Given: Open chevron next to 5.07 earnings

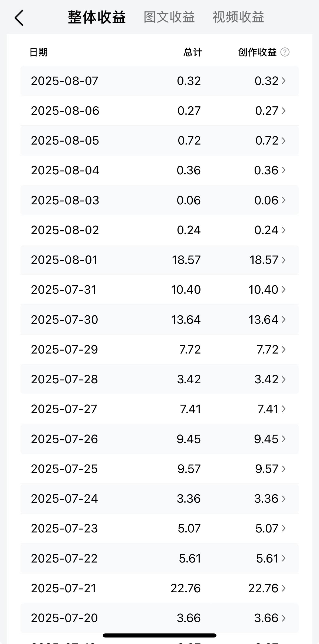Looking at the screenshot, I should (284, 528).
